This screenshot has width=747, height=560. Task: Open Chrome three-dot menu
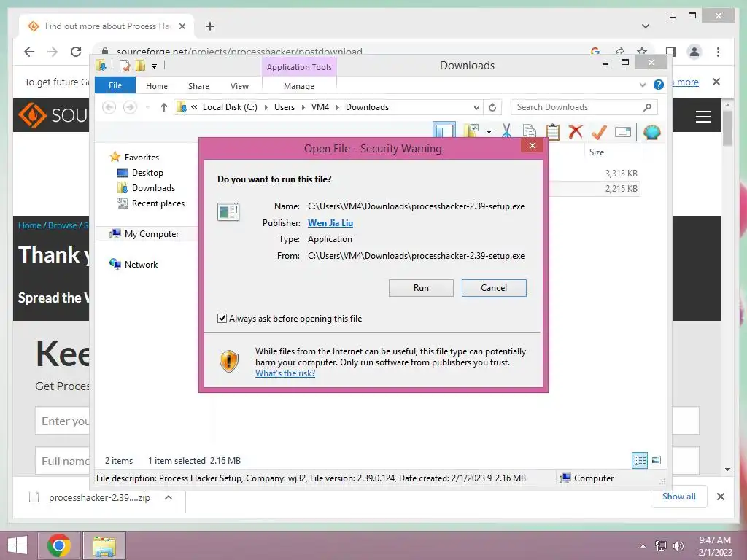click(718, 52)
